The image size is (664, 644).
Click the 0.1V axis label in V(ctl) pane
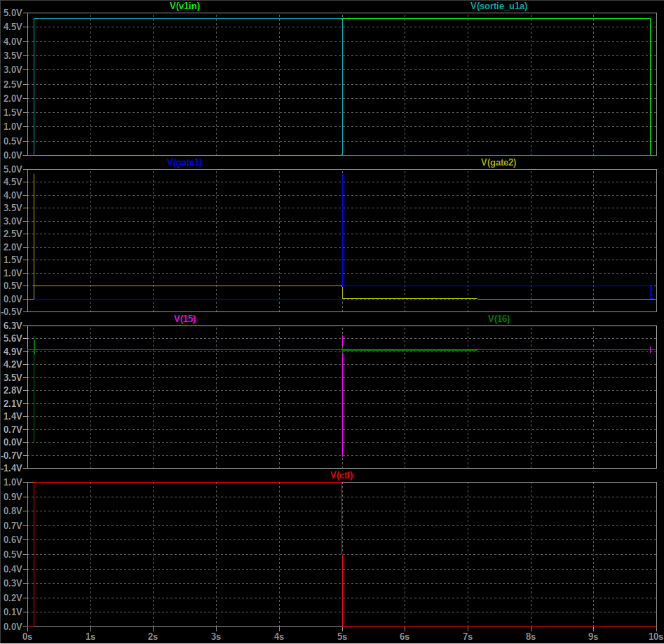13,612
